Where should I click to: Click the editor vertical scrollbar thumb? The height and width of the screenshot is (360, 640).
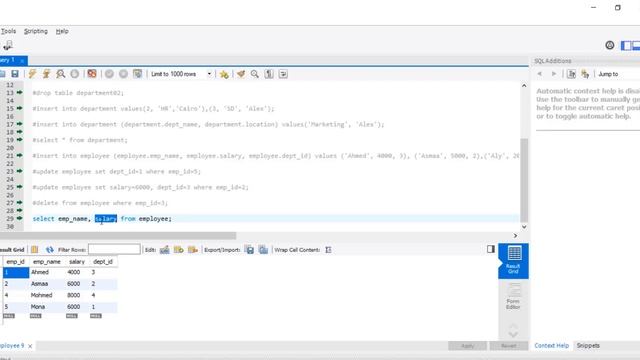[524, 180]
